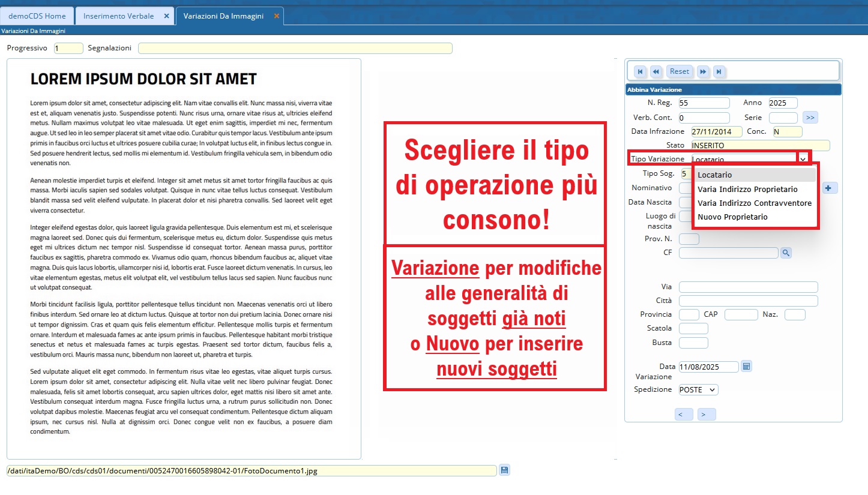Click the Naz. input field
The height and width of the screenshot is (495, 868).
click(795, 314)
